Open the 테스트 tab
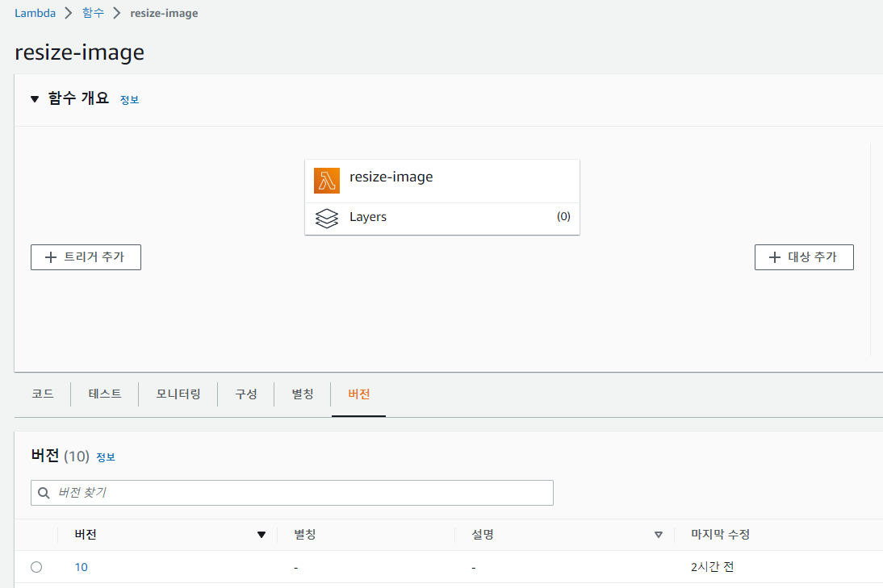This screenshot has width=883, height=588. point(105,394)
